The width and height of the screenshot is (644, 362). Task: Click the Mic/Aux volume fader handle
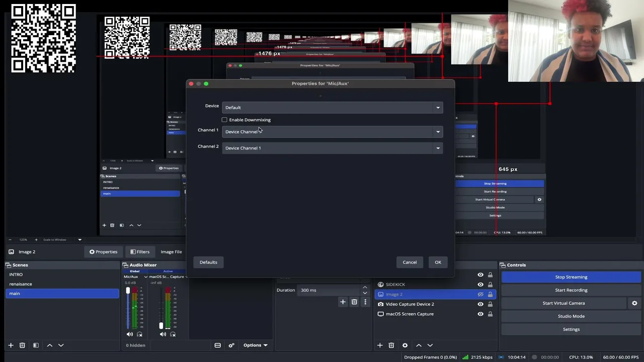(128, 291)
